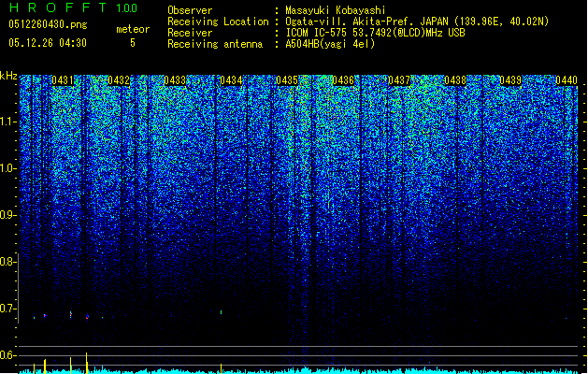Screen dimensions: 588x374
Task: Click the 0434 time marker
Action: click(x=231, y=80)
